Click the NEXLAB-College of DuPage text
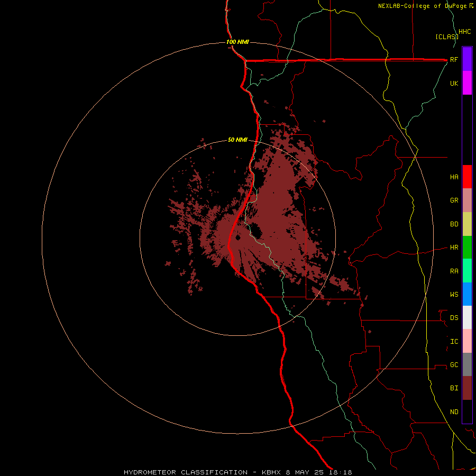Image resolution: width=476 pixels, height=476 pixels. pos(423,6)
